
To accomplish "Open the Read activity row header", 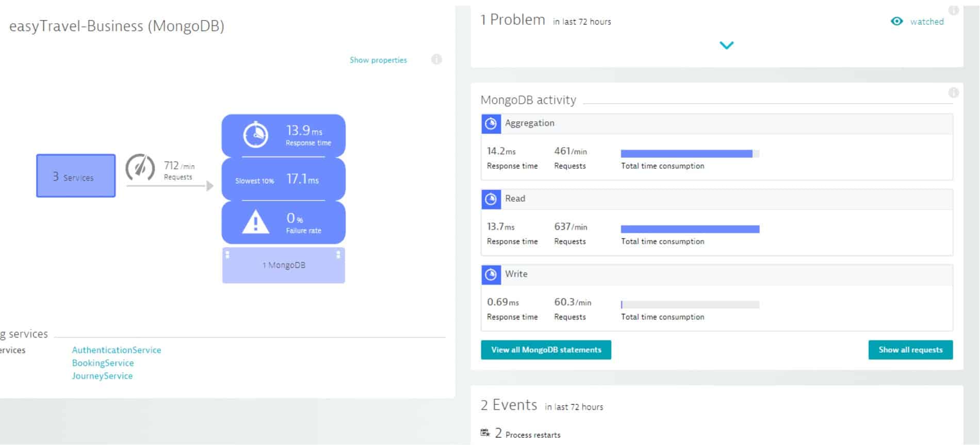I will pyautogui.click(x=717, y=199).
